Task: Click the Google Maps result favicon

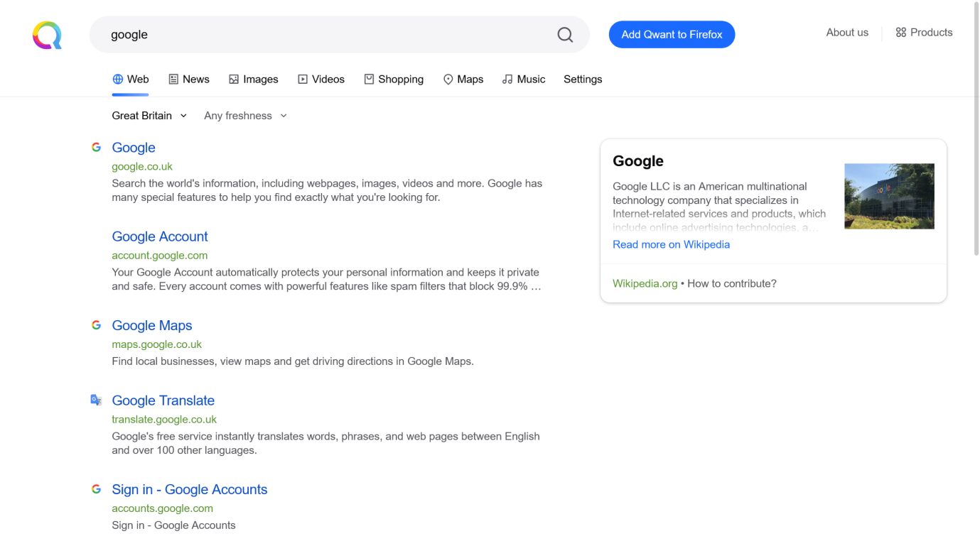Action: 97,325
